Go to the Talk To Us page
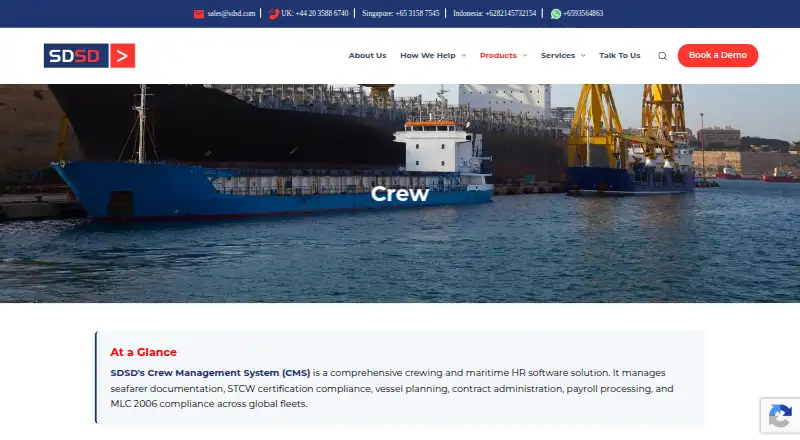 pyautogui.click(x=619, y=56)
